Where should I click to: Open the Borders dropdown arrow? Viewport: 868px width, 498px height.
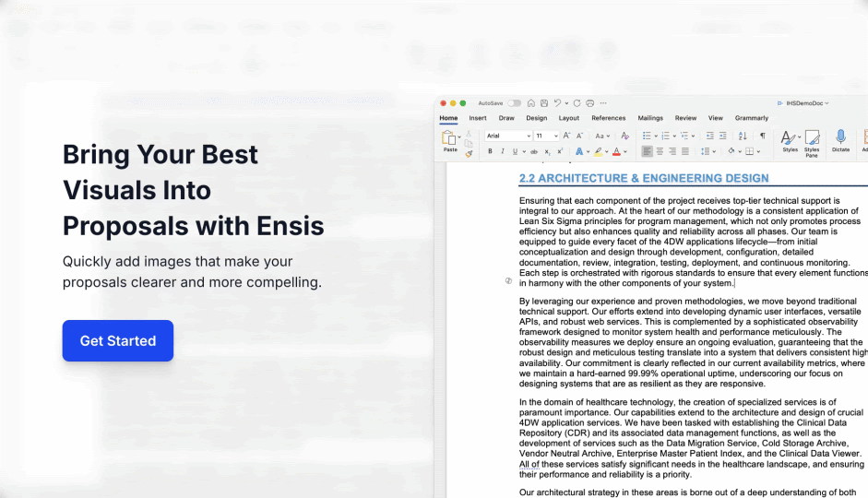click(x=758, y=151)
